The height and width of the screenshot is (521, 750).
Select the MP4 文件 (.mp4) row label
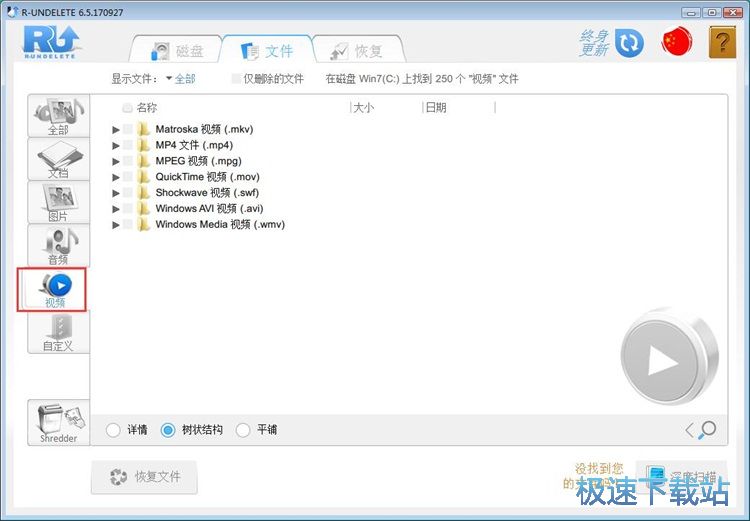[194, 145]
